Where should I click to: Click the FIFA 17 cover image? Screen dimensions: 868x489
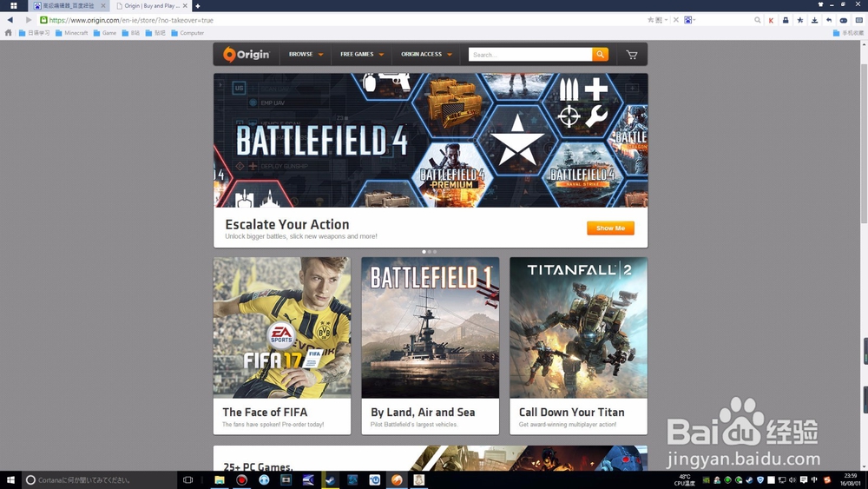coord(282,327)
